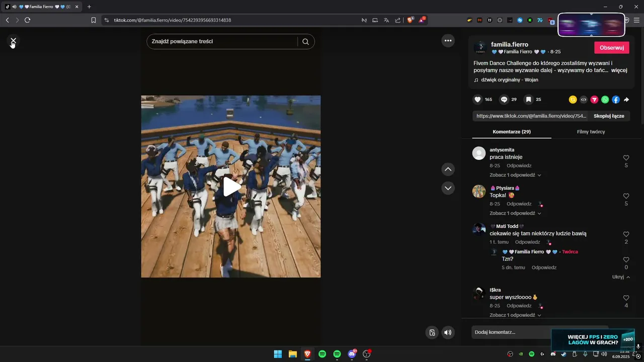644x362 pixels.
Task: Collapse replies with Ukryj
Action: [621, 277]
